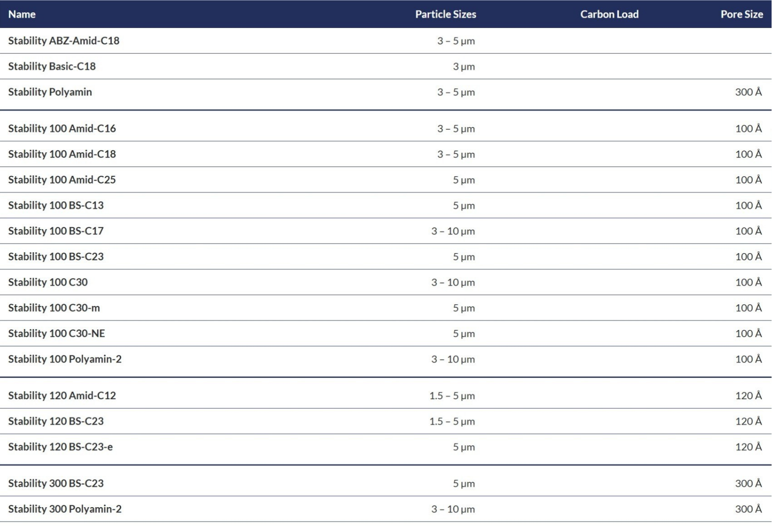
Task: Click the Pore Size column header
Action: click(742, 14)
